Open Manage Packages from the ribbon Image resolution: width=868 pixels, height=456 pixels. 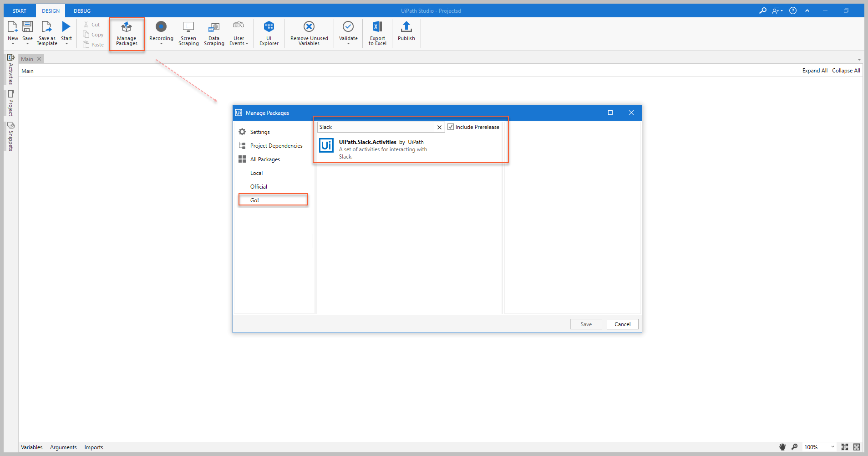[x=127, y=34]
